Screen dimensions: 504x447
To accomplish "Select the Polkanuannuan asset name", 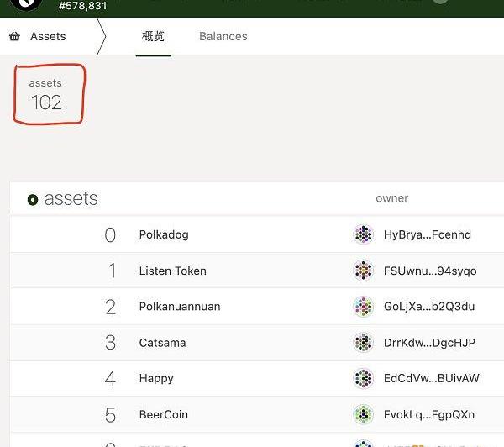I will pyautogui.click(x=180, y=307).
